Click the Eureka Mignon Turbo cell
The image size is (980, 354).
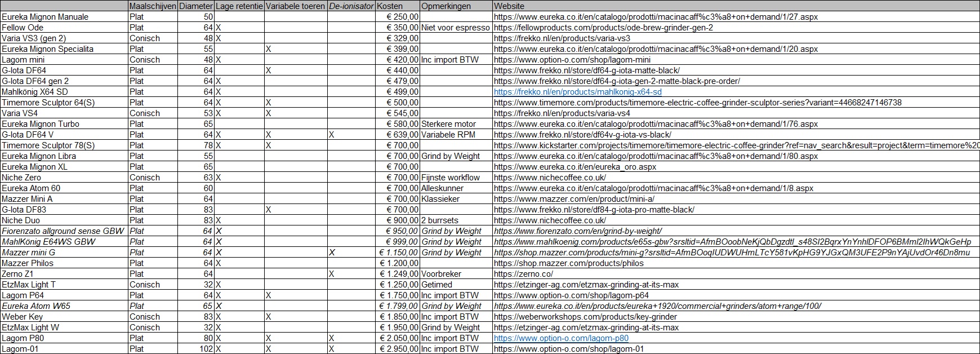pos(64,124)
